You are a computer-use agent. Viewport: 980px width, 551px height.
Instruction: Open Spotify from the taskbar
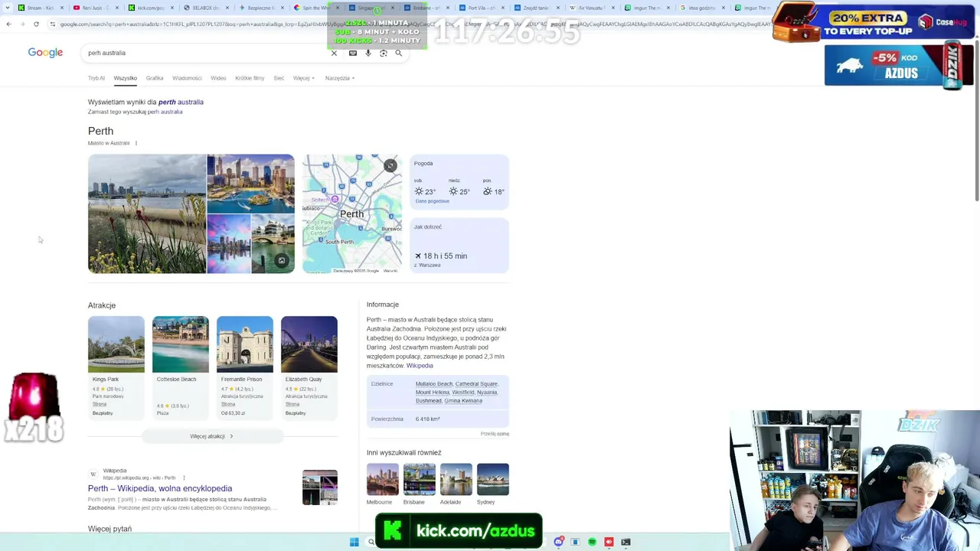coord(592,542)
